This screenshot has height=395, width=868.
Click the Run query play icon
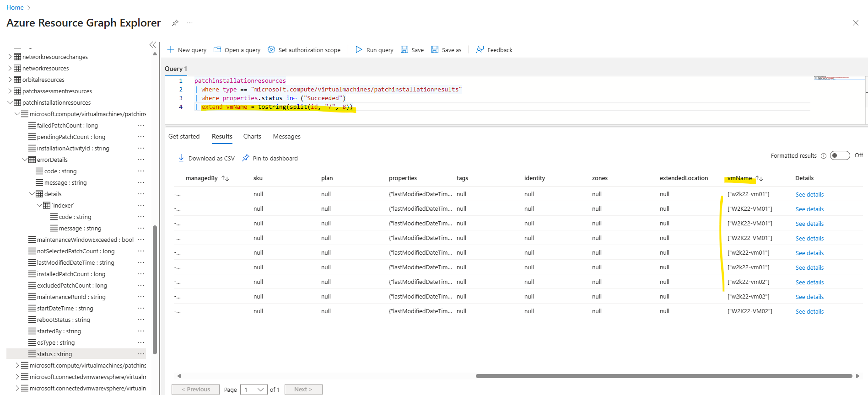[359, 49]
